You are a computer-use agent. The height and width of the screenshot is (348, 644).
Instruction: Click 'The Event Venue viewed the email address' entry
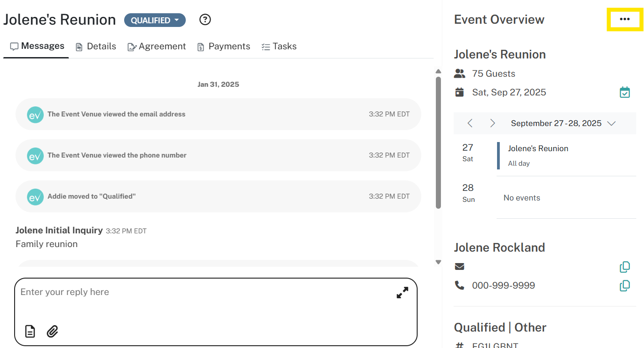click(218, 114)
